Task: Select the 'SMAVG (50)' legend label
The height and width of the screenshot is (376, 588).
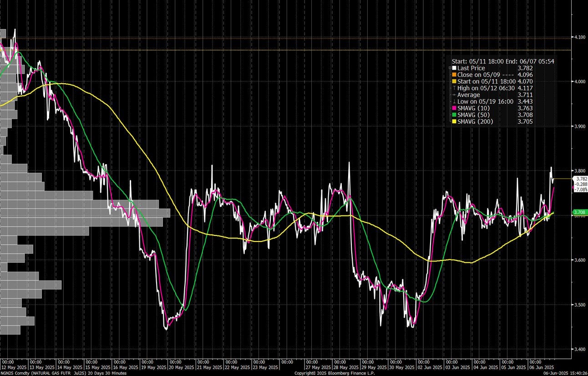Action: tap(473, 115)
